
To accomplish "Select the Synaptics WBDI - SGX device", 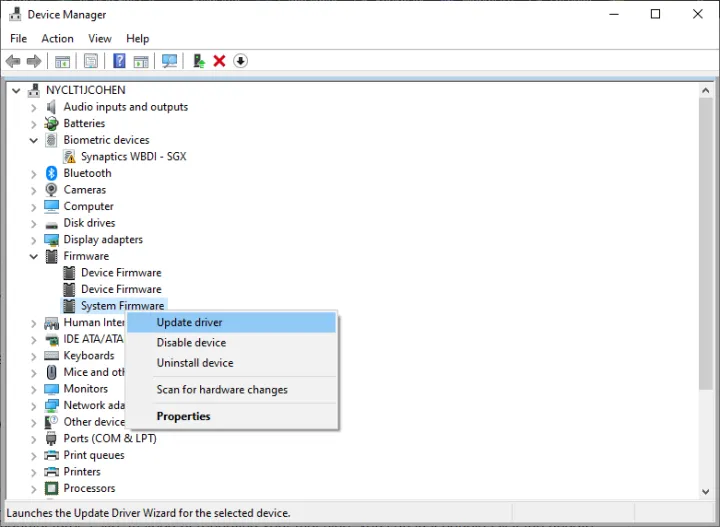I will pos(133,157).
